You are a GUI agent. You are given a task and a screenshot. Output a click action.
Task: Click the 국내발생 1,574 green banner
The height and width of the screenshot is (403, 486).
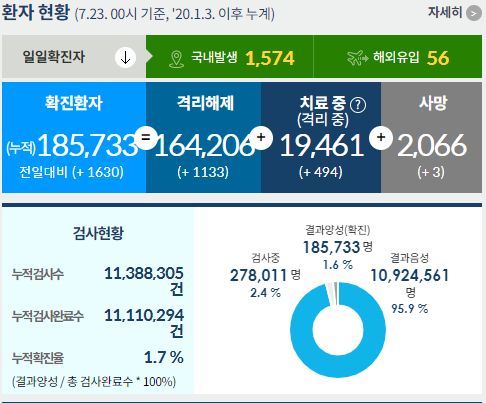point(230,57)
